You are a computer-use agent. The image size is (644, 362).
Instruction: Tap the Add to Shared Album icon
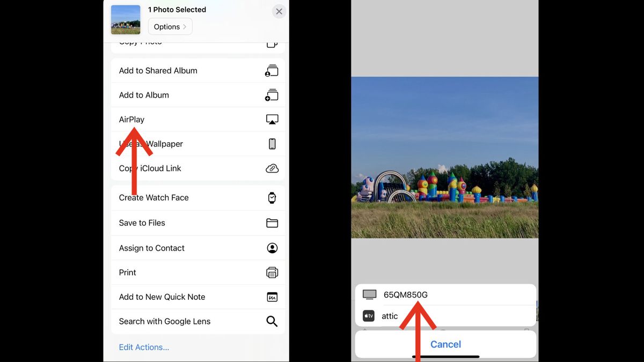272,71
